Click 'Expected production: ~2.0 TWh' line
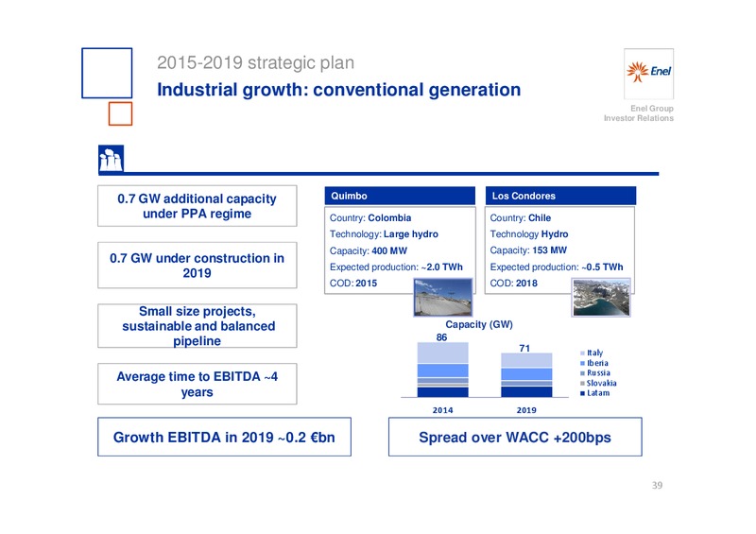The width and height of the screenshot is (756, 534). (x=396, y=267)
